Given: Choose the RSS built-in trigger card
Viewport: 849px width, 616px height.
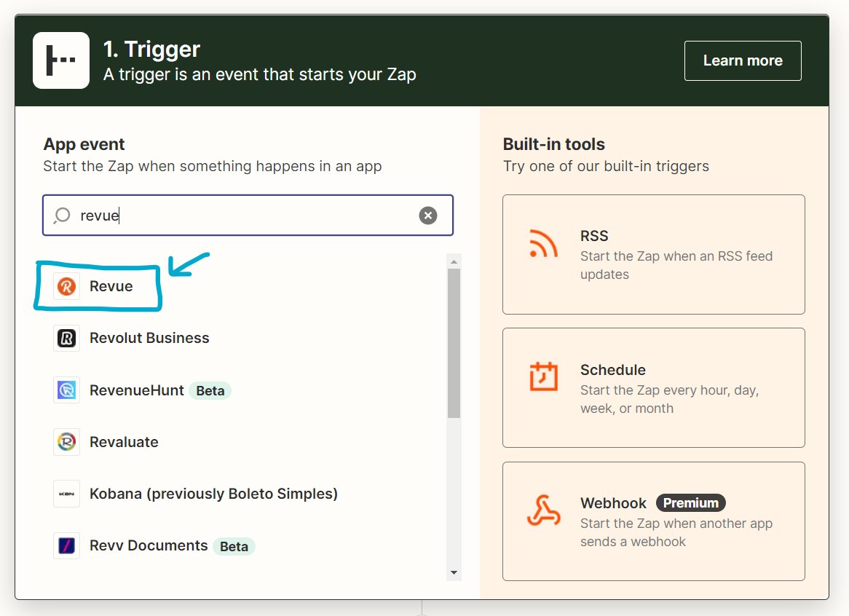Looking at the screenshot, I should [654, 254].
